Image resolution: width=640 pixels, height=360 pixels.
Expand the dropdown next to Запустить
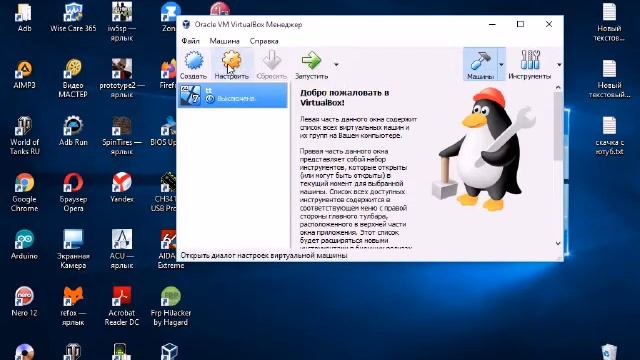click(336, 64)
